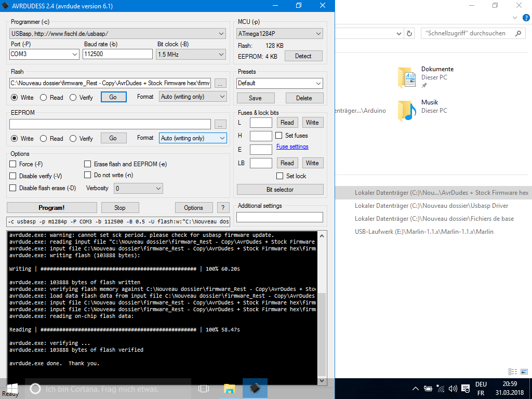This screenshot has width=532, height=399.
Task: Enable Disable verify (-V) checkbox
Action: [x=13, y=176]
